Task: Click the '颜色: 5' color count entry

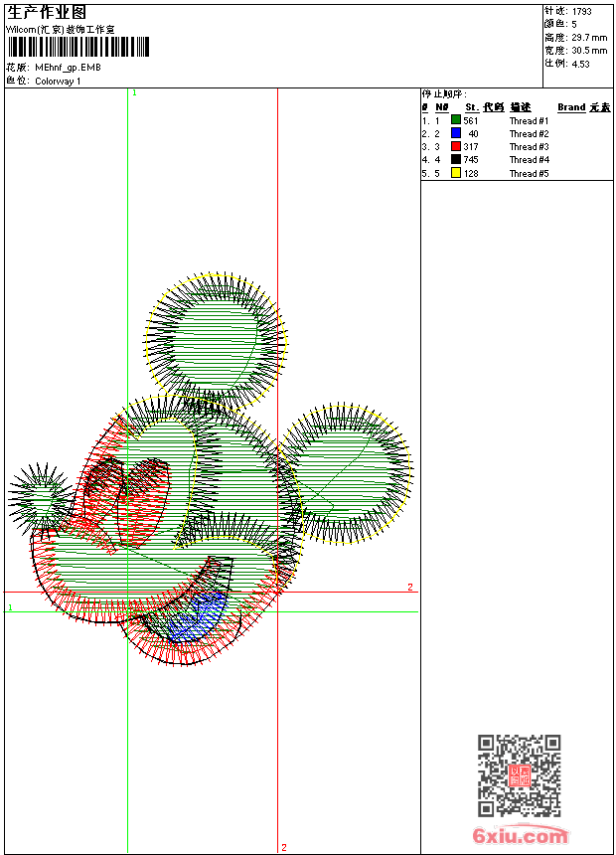Action: (x=560, y=25)
